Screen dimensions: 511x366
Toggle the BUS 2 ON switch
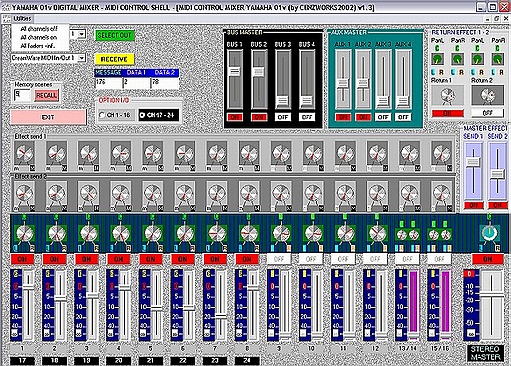pos(259,117)
